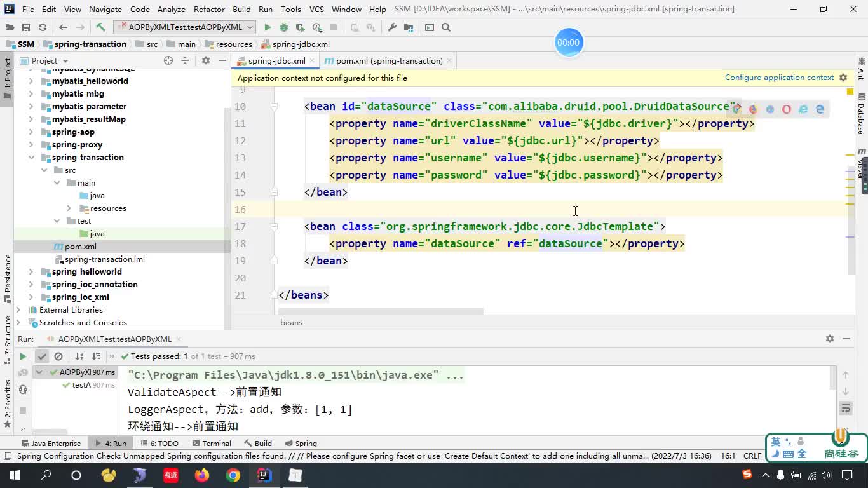Open Chrome from Windows taskbar

coord(233,475)
